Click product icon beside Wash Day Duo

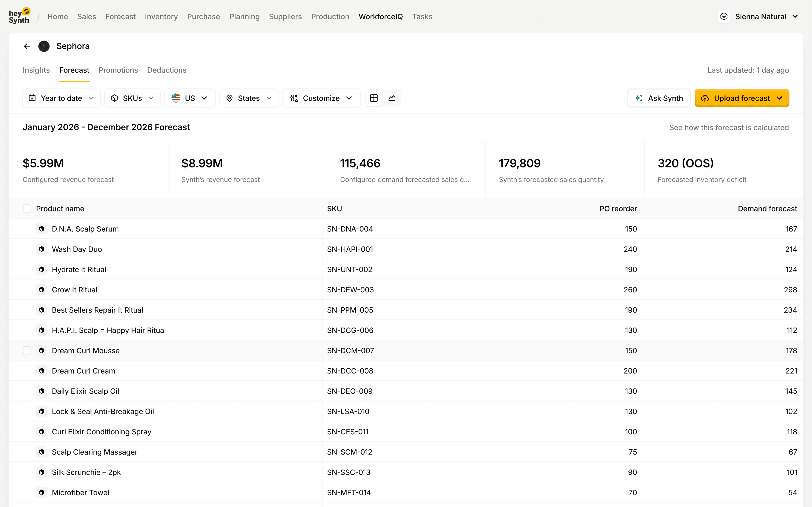click(x=42, y=249)
